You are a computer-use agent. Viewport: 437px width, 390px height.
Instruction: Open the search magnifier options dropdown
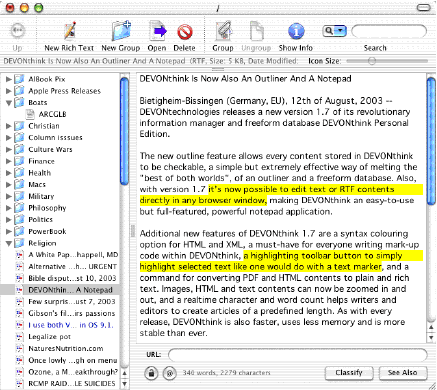(334, 31)
